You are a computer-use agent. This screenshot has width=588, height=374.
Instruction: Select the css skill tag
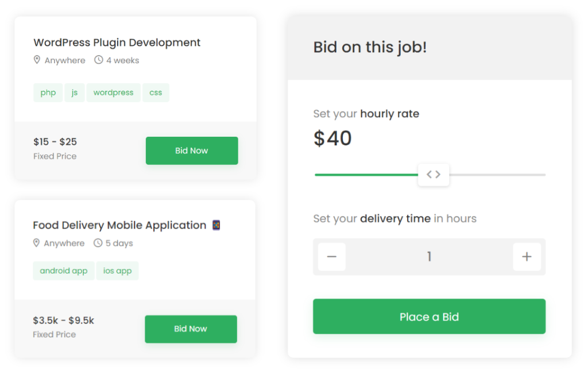[156, 92]
